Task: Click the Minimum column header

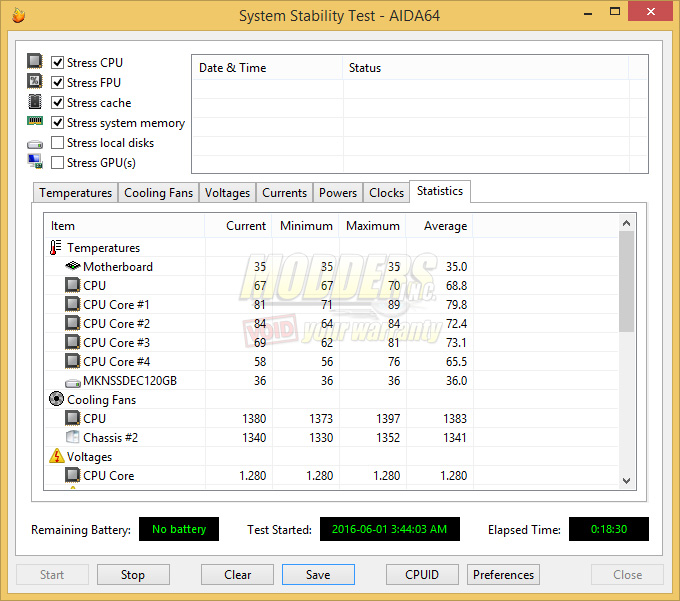Action: [x=305, y=226]
